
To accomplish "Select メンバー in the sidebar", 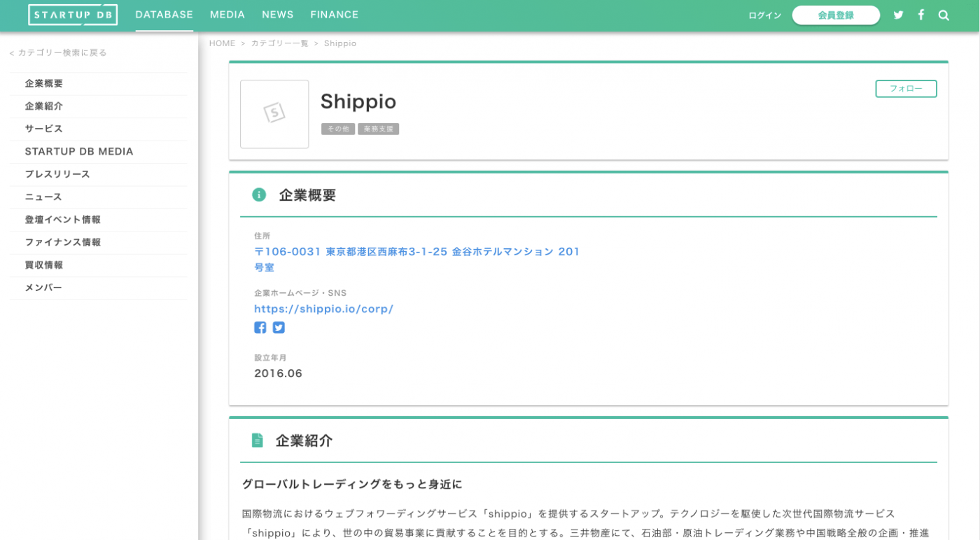I will pyautogui.click(x=98, y=288).
